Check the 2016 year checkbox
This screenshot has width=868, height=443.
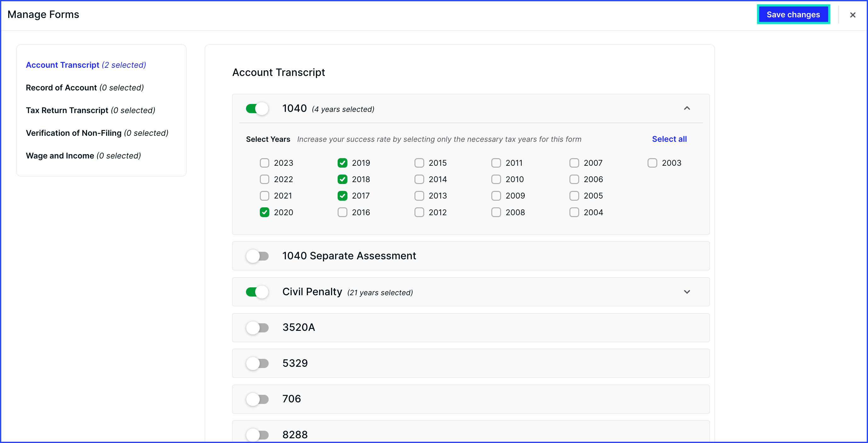coord(342,212)
